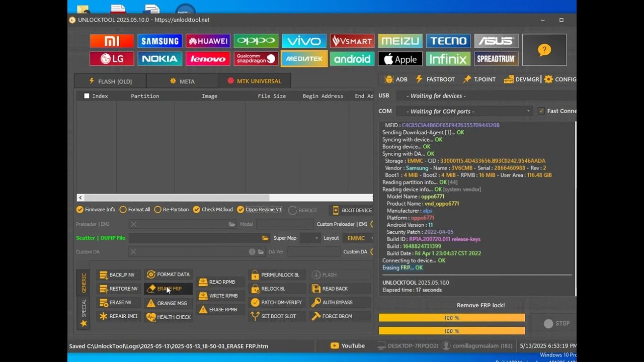Click the upper 100% progress bar
The width and height of the screenshot is (644, 362).
452,318
